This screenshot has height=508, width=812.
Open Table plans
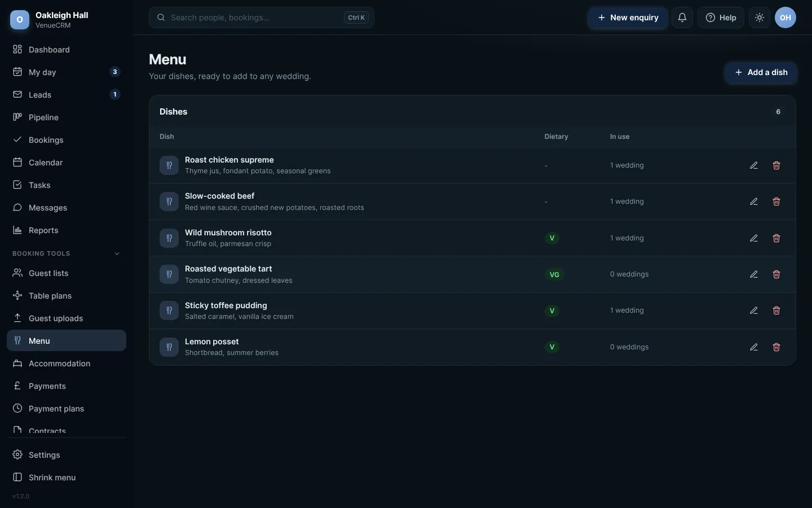tap(67, 296)
